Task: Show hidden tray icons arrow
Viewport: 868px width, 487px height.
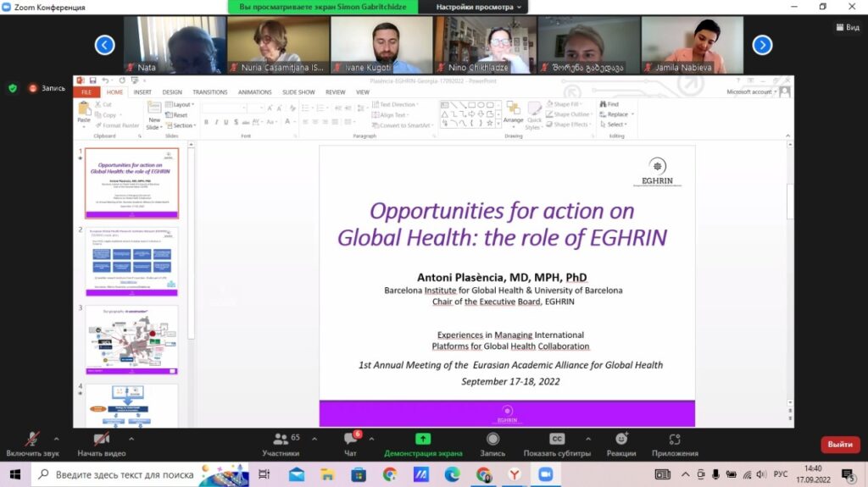Action: pyautogui.click(x=685, y=474)
